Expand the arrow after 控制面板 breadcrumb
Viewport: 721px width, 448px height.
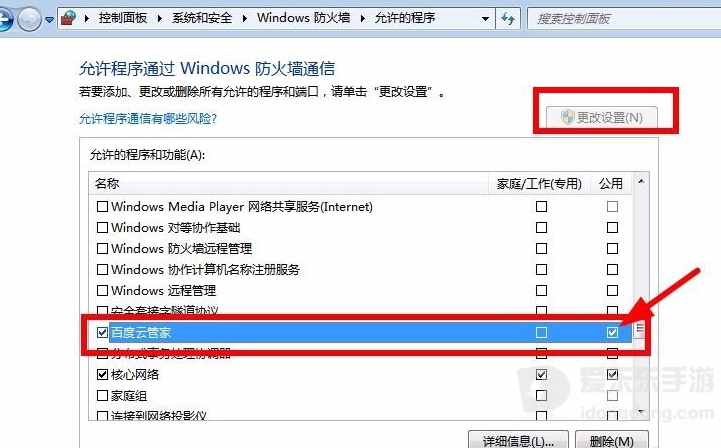tap(159, 18)
